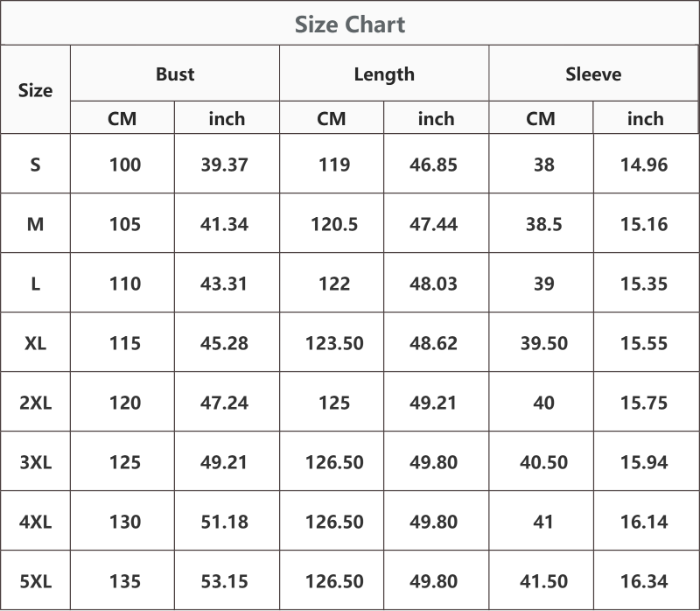Click the 2XL size row label

35,403
